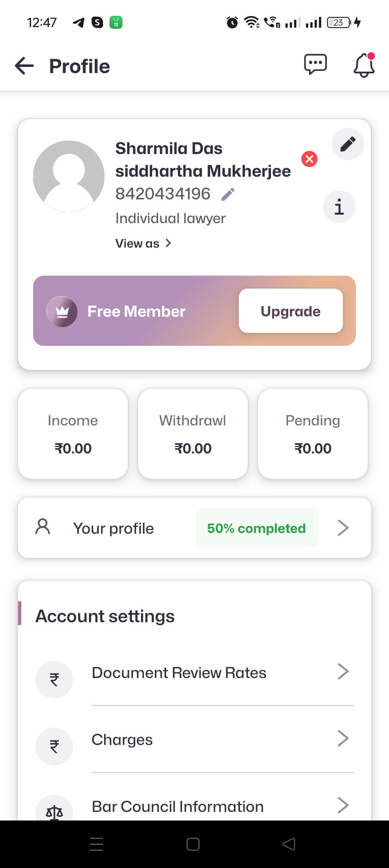Open the notifications bell
Screen dimensions: 389x868
coord(364,65)
